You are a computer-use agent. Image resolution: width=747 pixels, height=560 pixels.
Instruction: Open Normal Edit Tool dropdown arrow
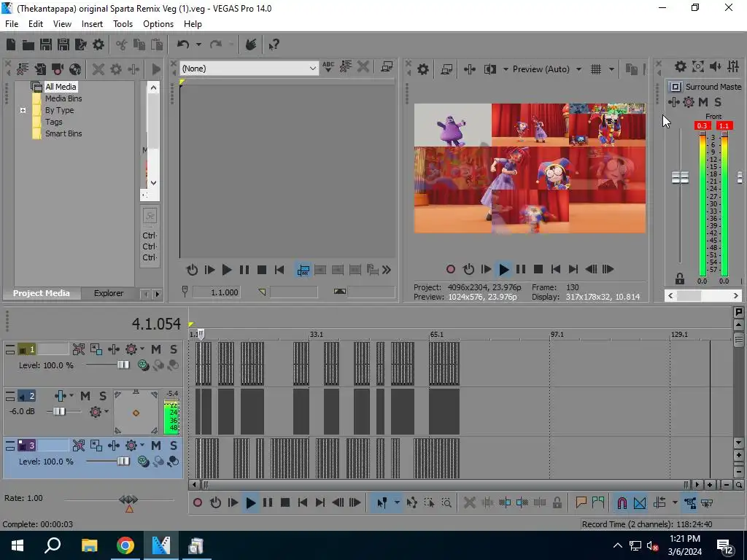[396, 503]
